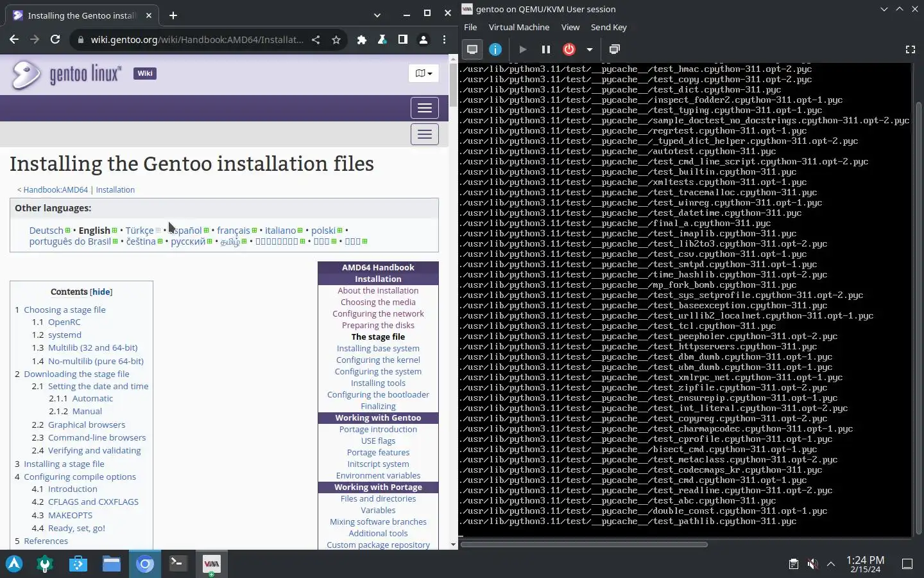The height and width of the screenshot is (578, 924).
Task: Click the Handbook:AMD64 breadcrumb link
Action: 56,190
